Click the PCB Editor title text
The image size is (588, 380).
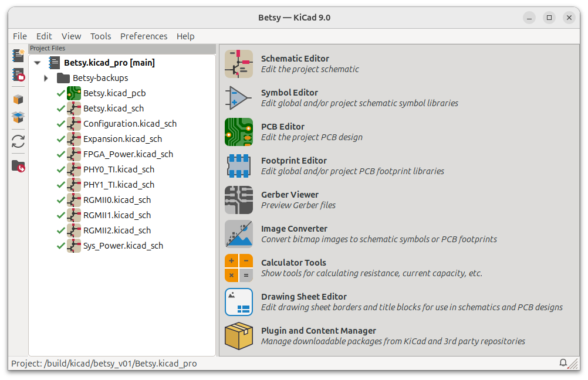point(283,127)
